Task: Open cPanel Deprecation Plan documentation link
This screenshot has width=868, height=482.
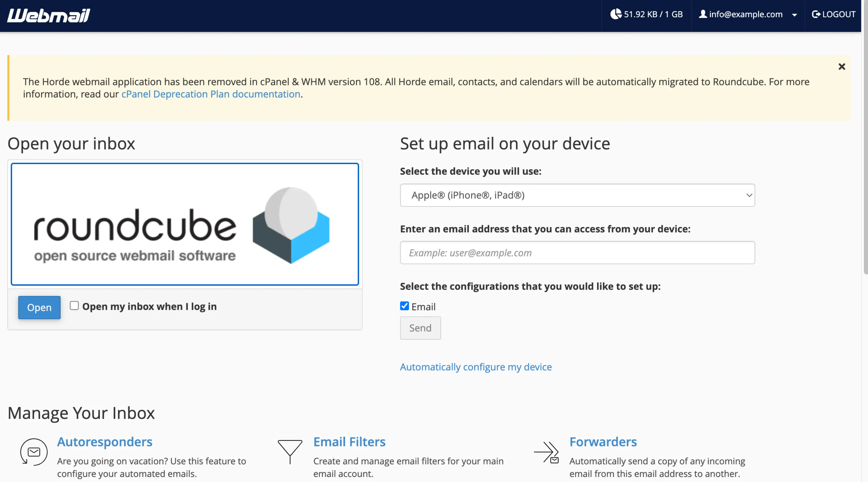Action: (x=211, y=94)
